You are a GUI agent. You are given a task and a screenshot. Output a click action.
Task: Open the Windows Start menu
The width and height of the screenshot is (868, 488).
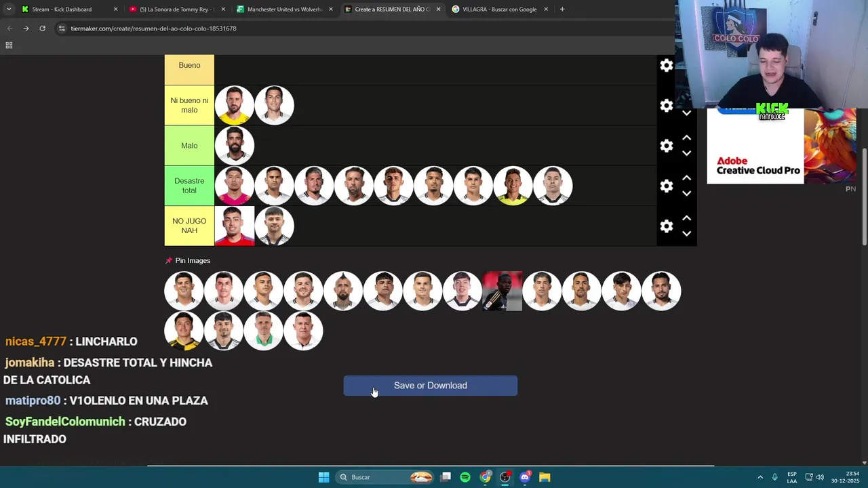pyautogui.click(x=323, y=477)
